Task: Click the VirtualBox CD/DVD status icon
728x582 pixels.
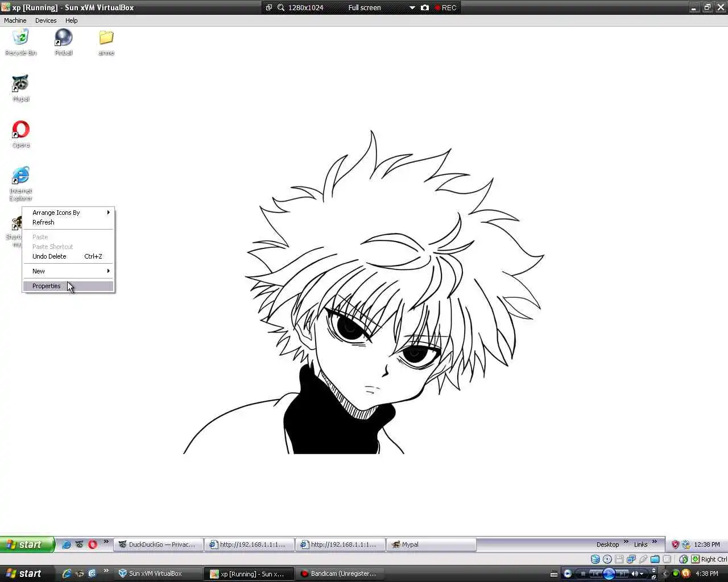Action: (x=607, y=559)
